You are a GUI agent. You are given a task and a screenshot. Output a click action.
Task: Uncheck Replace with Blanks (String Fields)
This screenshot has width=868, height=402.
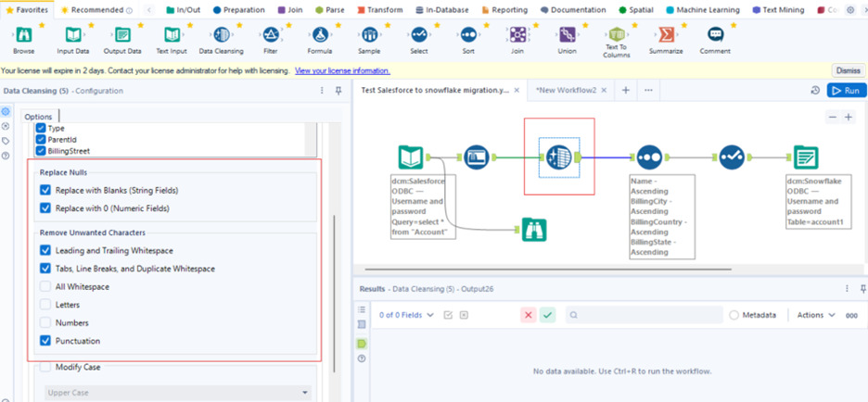(x=45, y=190)
